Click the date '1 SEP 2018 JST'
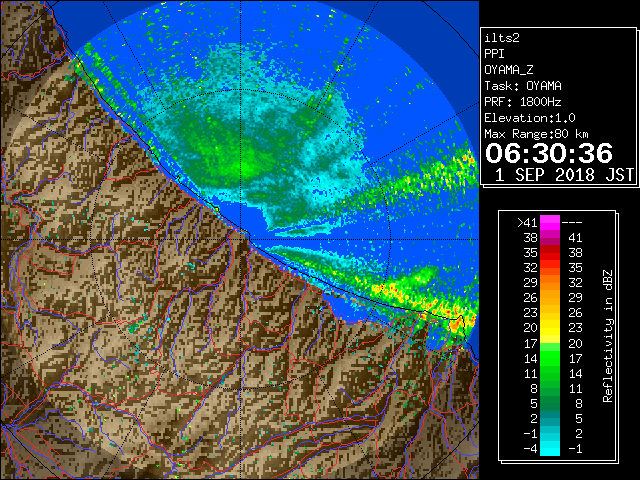 coord(564,175)
